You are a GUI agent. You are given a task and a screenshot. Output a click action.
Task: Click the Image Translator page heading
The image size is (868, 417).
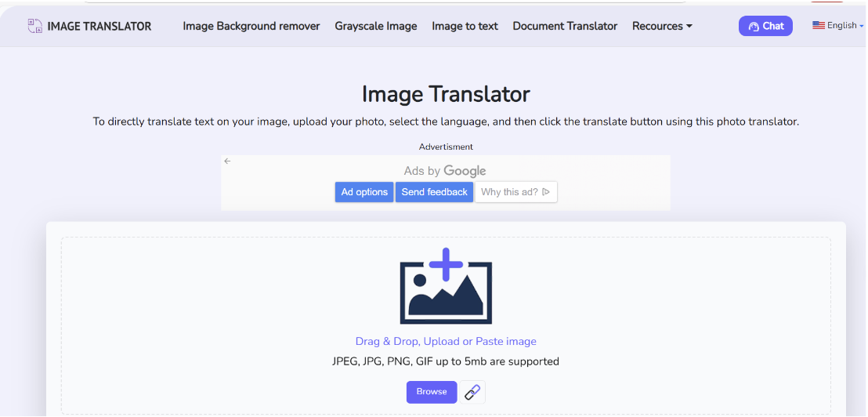446,94
